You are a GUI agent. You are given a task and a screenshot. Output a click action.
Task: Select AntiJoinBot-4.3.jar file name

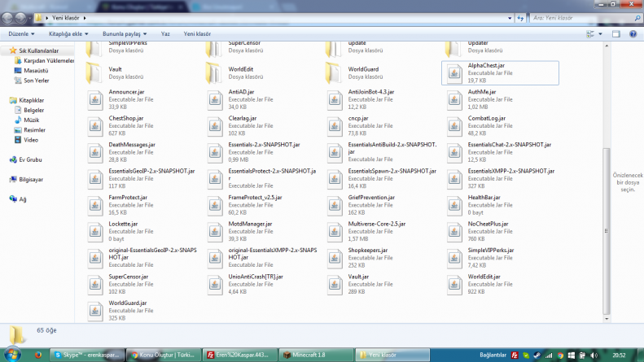coord(371,92)
